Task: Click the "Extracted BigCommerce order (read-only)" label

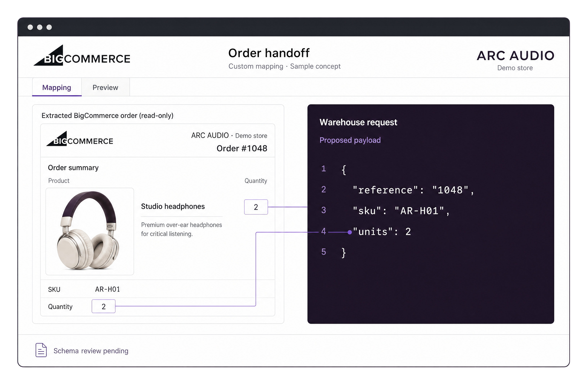Action: click(x=108, y=115)
